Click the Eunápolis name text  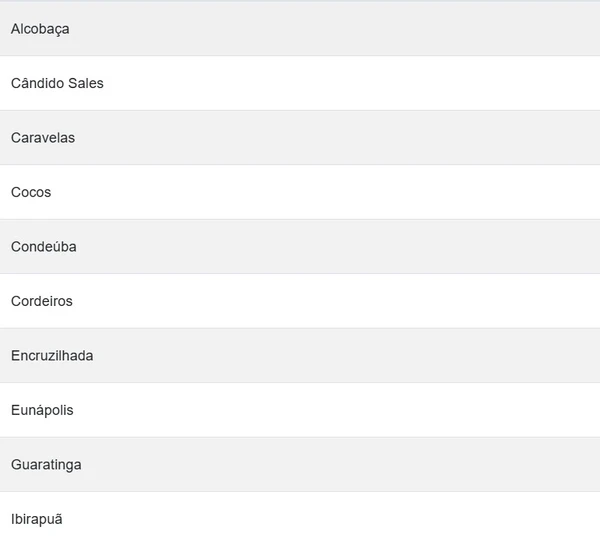pos(42,410)
